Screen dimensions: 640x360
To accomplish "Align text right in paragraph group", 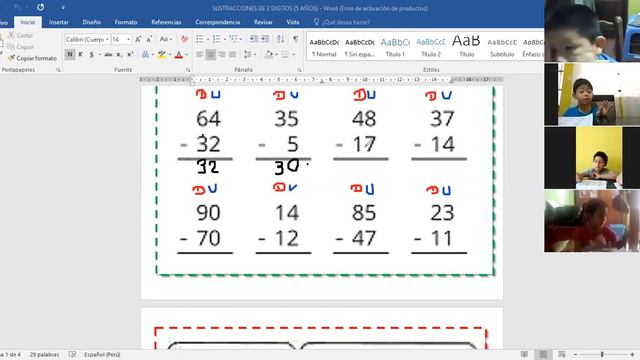I will (x=222, y=54).
